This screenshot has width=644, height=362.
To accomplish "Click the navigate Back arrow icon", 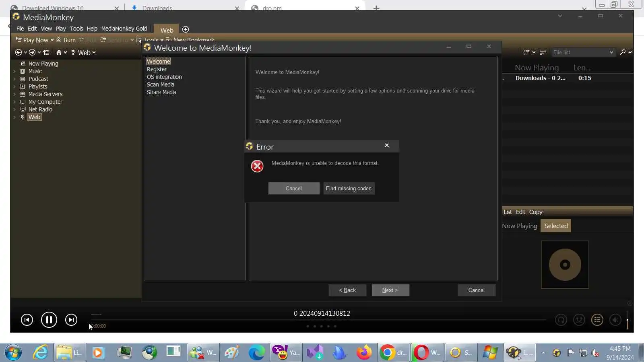I will click(x=18, y=52).
